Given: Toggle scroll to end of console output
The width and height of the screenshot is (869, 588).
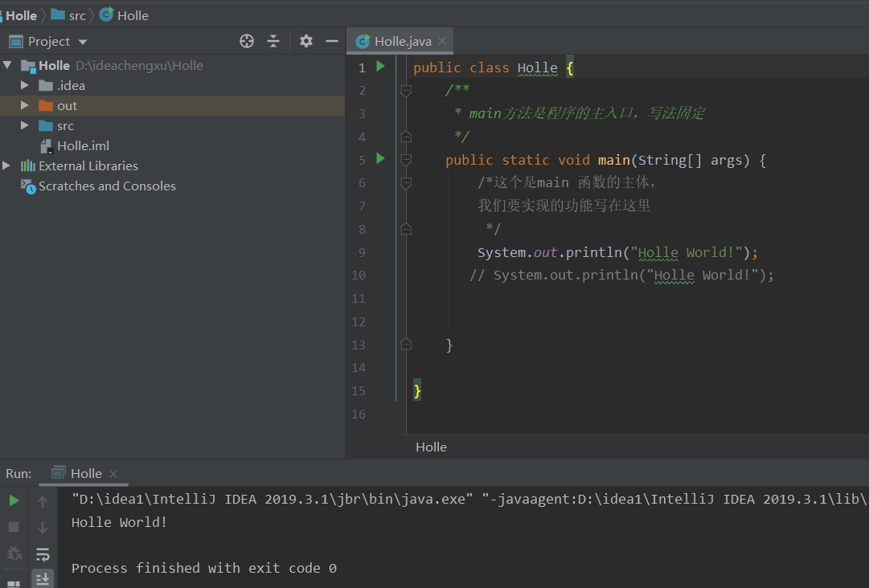Looking at the screenshot, I should (43, 579).
